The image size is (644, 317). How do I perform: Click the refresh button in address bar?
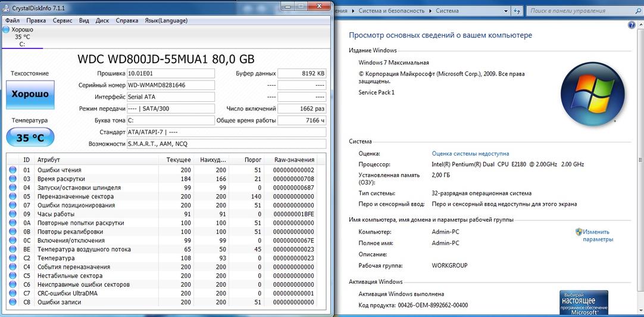517,11
